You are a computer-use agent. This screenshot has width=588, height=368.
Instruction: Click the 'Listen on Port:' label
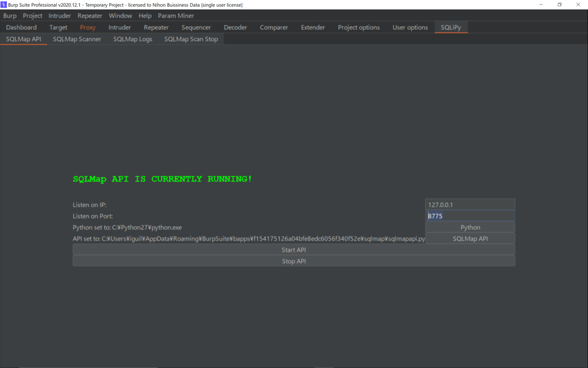click(93, 216)
